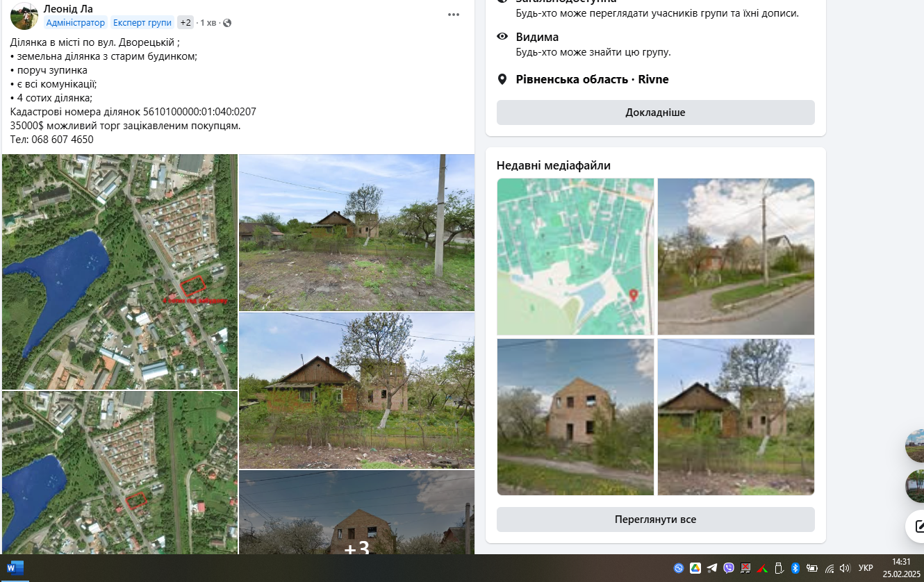Image resolution: width=924 pixels, height=582 pixels.
Task: Switch the УКР keyboard language indicator
Action: pyautogui.click(x=866, y=568)
